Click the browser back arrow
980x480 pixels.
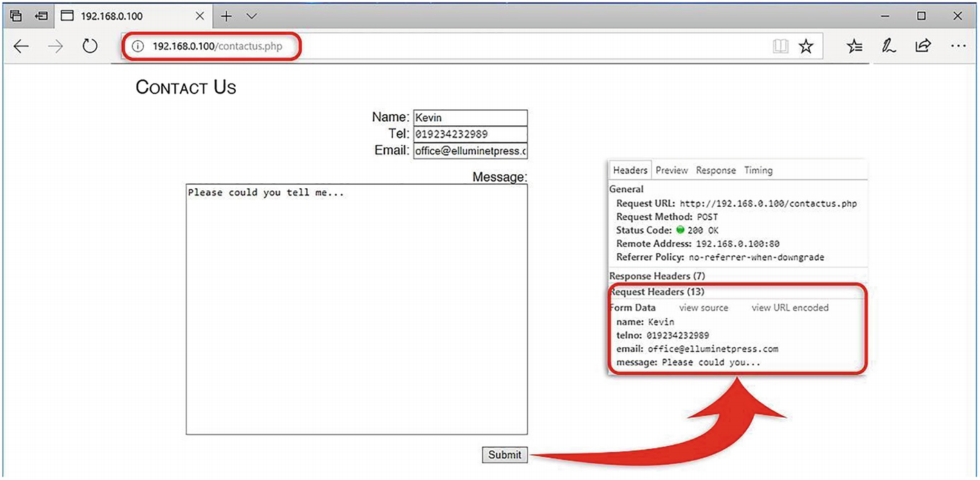click(21, 46)
